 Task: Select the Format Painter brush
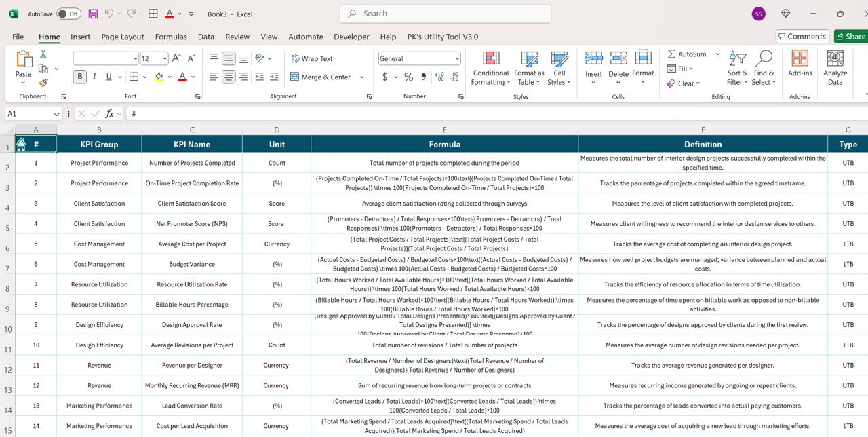[x=43, y=83]
